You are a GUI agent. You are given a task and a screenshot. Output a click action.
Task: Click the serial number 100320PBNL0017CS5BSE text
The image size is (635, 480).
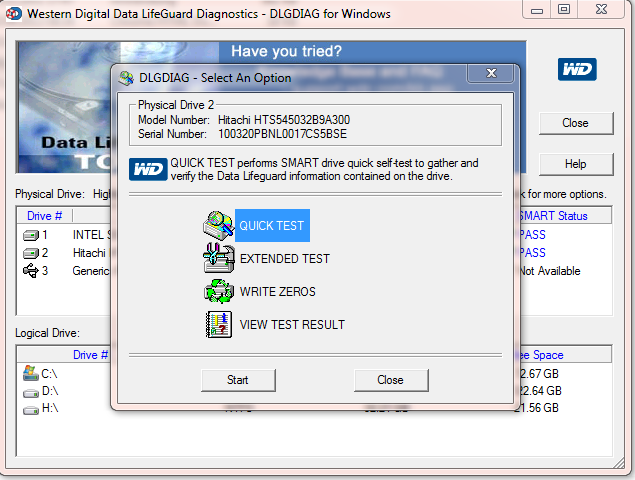click(x=282, y=134)
